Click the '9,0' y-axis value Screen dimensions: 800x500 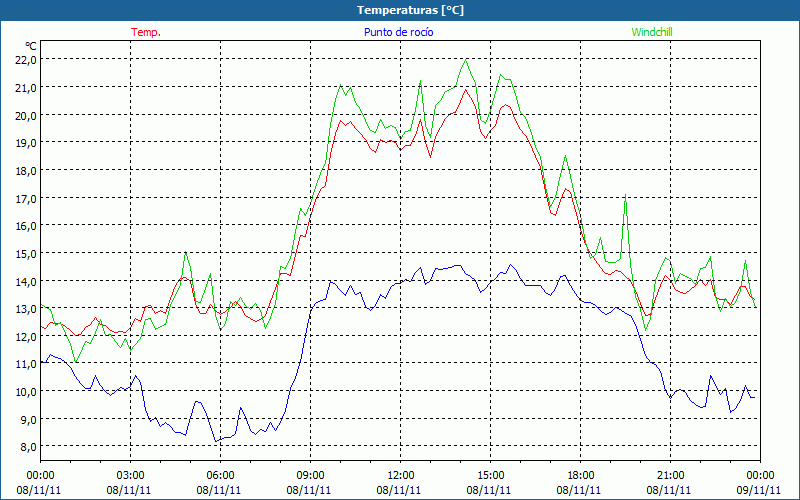pos(28,420)
